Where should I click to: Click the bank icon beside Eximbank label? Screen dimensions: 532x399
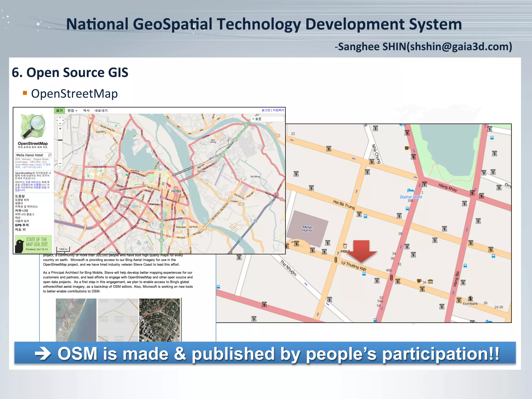470,298
